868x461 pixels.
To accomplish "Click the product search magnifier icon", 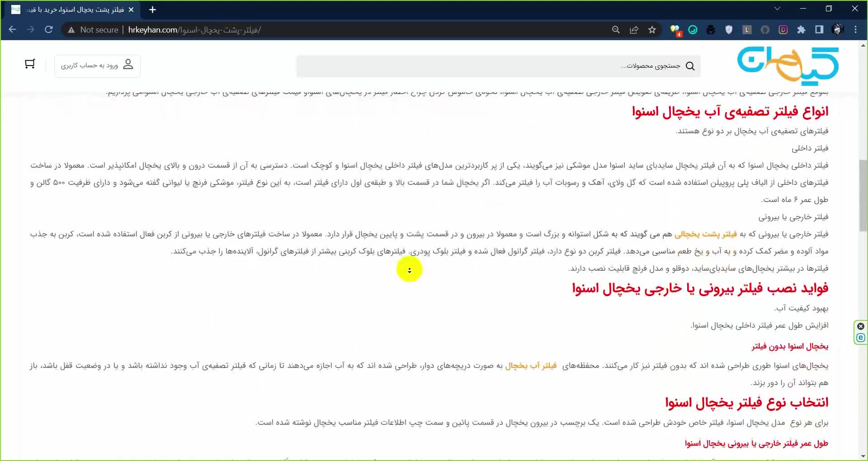I will coord(690,66).
